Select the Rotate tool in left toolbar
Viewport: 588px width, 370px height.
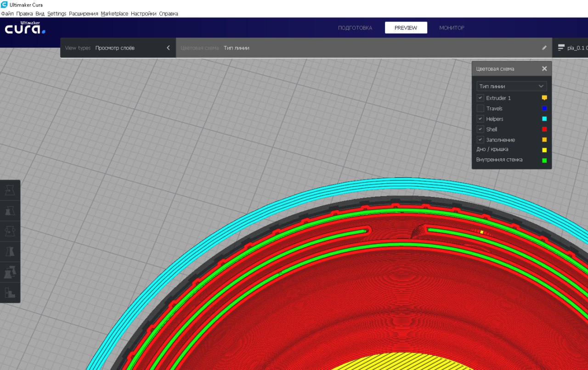tap(10, 231)
